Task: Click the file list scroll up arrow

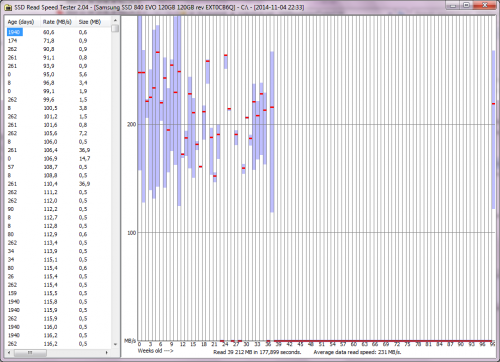Action: point(115,20)
